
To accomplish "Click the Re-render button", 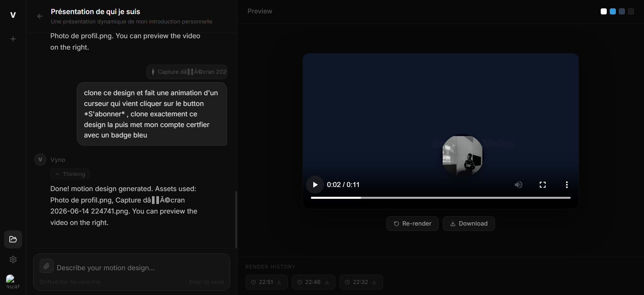I will [x=413, y=224].
